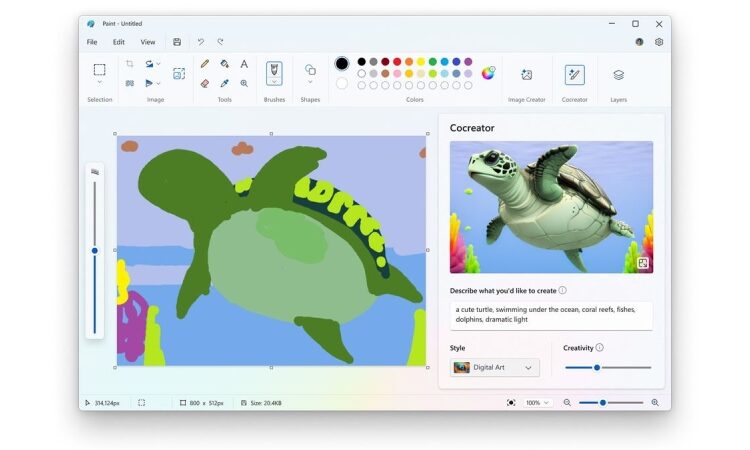
Task: Pick the first empty custom color slot
Action: (362, 85)
